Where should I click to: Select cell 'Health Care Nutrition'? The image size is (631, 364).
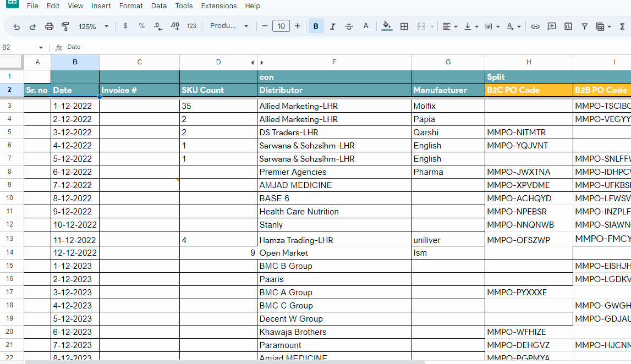click(x=334, y=212)
